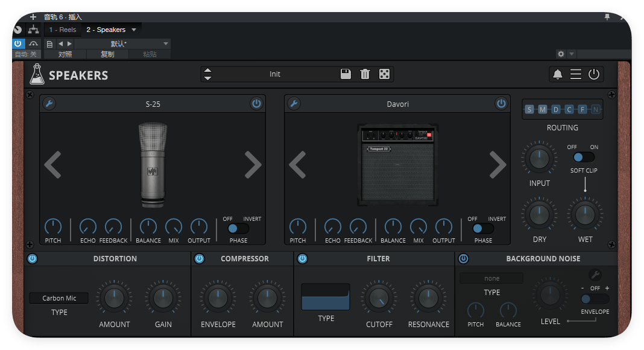
Task: Click the D routing block
Action: [556, 109]
